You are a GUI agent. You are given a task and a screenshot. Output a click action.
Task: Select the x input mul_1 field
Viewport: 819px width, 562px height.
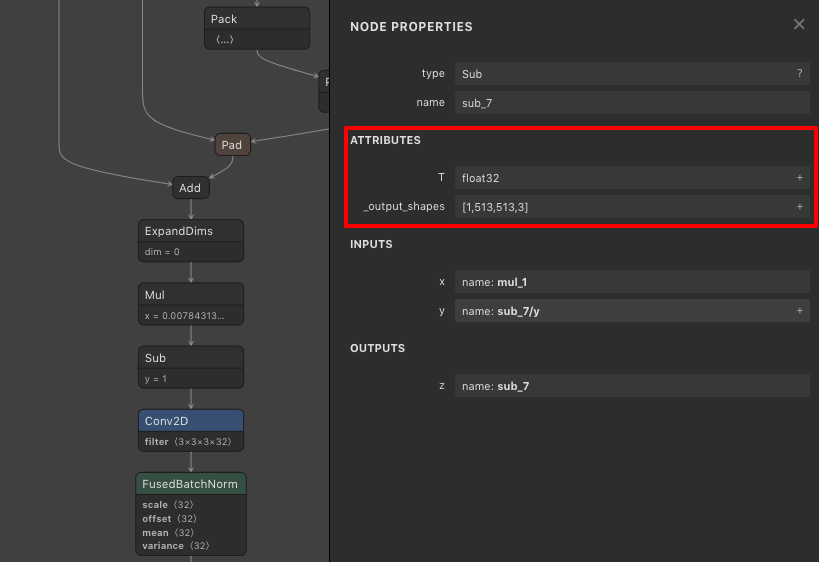[632, 282]
